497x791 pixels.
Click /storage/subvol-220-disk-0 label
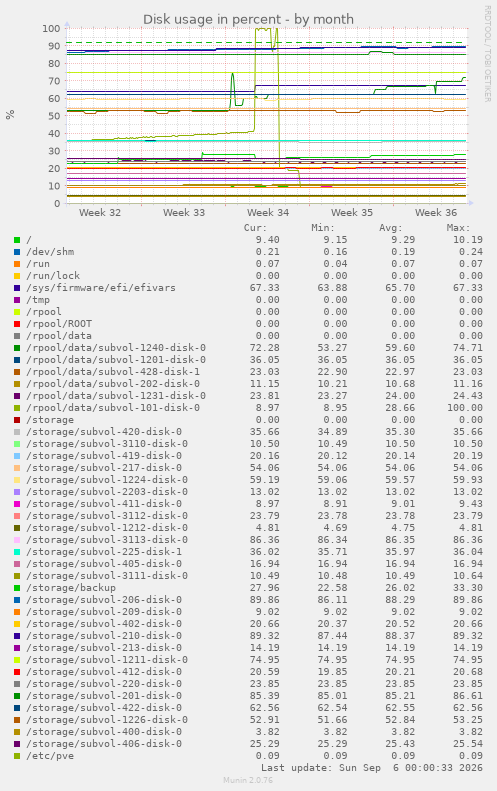[104, 684]
